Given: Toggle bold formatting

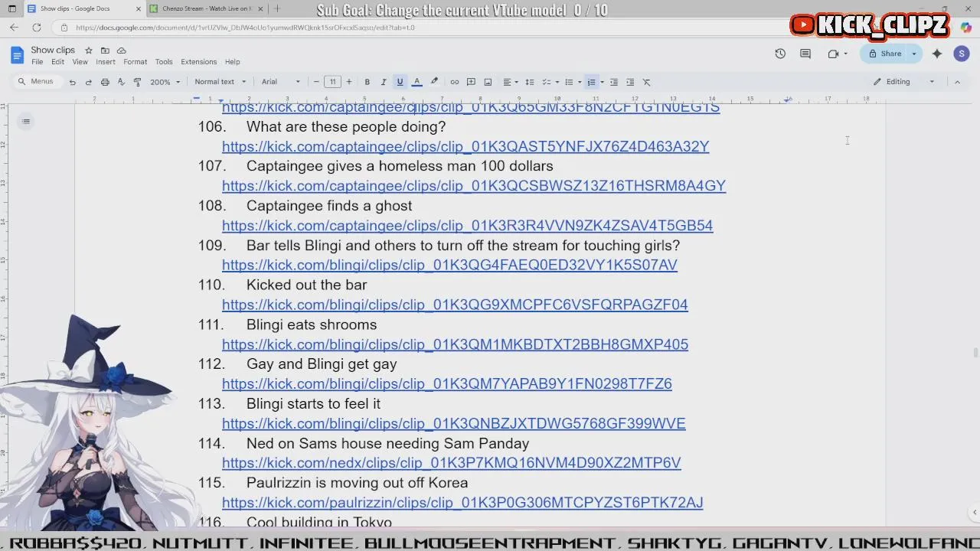Looking at the screenshot, I should click(x=367, y=82).
